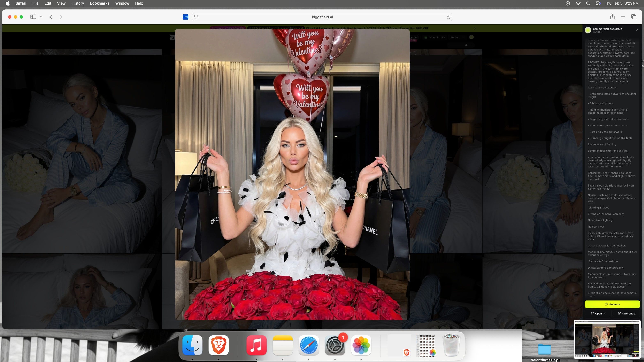Click the yellow Animate button
This screenshot has height=362, width=644.
coord(612,304)
